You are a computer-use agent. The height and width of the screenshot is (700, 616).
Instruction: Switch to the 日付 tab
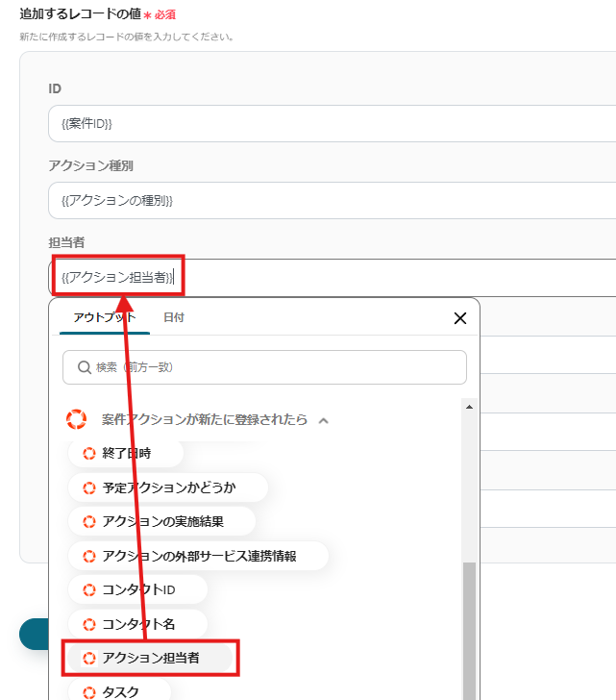click(x=174, y=317)
